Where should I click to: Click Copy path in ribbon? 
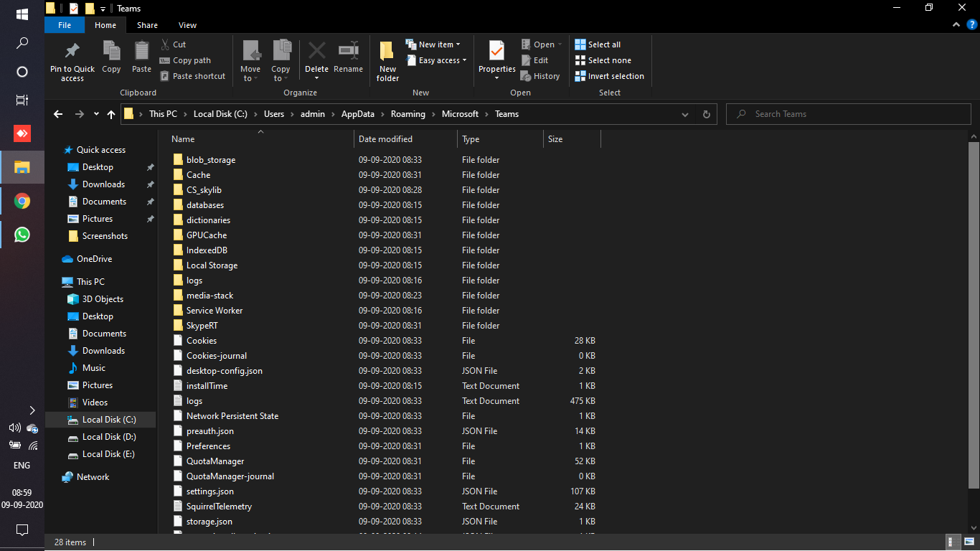[x=185, y=60]
